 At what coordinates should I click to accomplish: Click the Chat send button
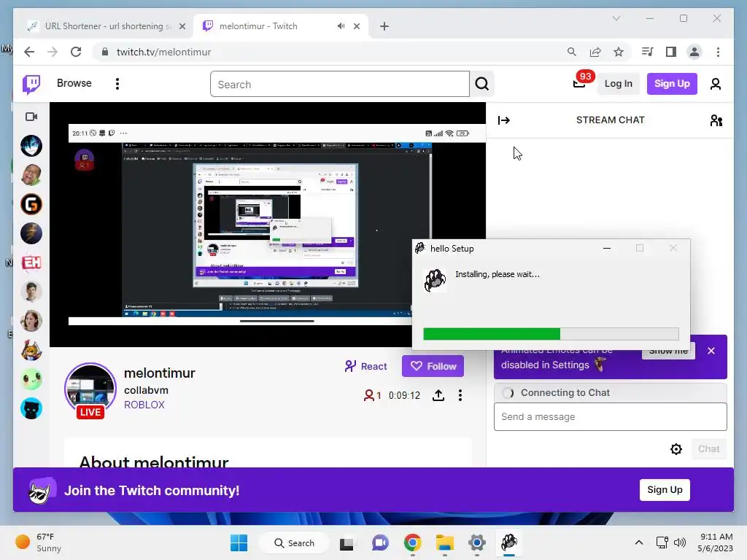(708, 449)
